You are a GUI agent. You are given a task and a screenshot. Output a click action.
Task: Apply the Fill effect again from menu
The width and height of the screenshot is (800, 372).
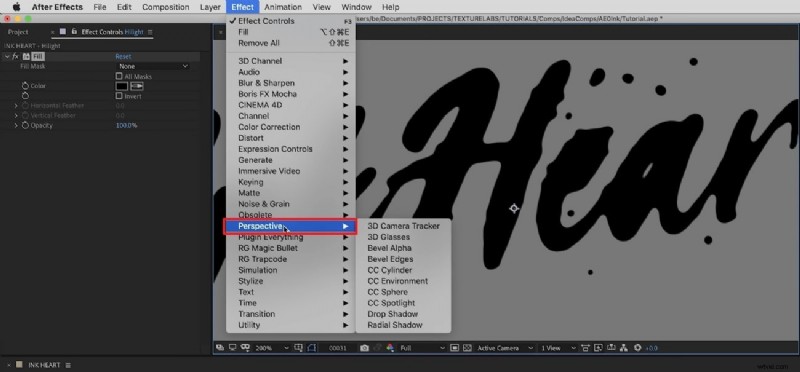pos(291,32)
